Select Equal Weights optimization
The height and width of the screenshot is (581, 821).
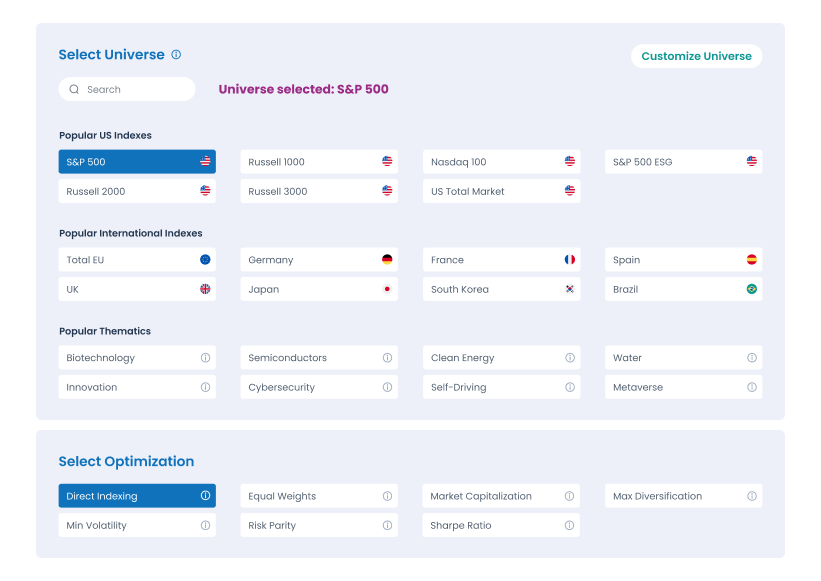[319, 496]
